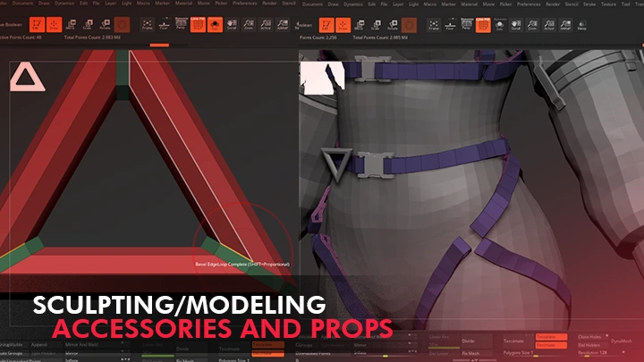Click DynaMesh button
Screen dimensions: 644x362
point(622,341)
